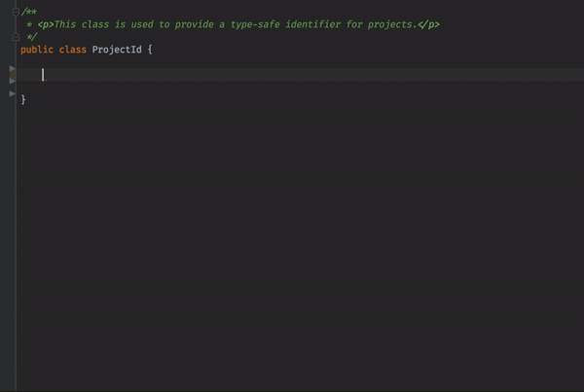Click the top gutter arrow marker
The width and height of the screenshot is (584, 392).
click(12, 69)
